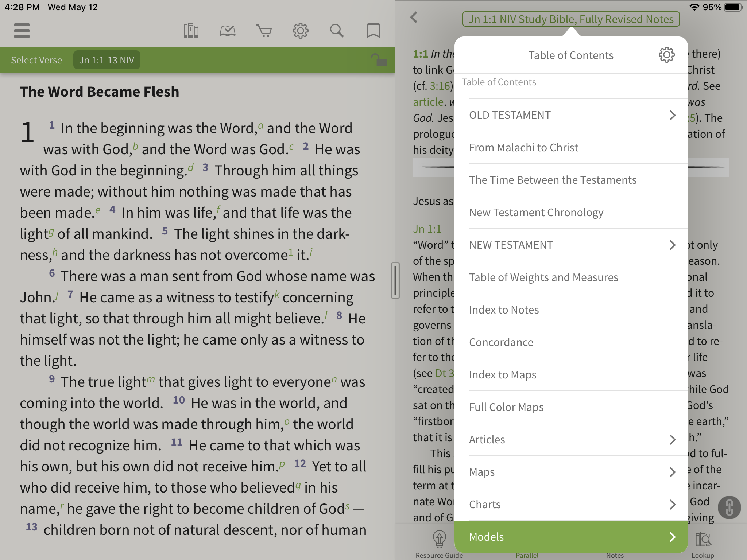The image size is (747, 560).
Task: Tap the Resource Guide lightbulb icon
Action: [x=439, y=539]
